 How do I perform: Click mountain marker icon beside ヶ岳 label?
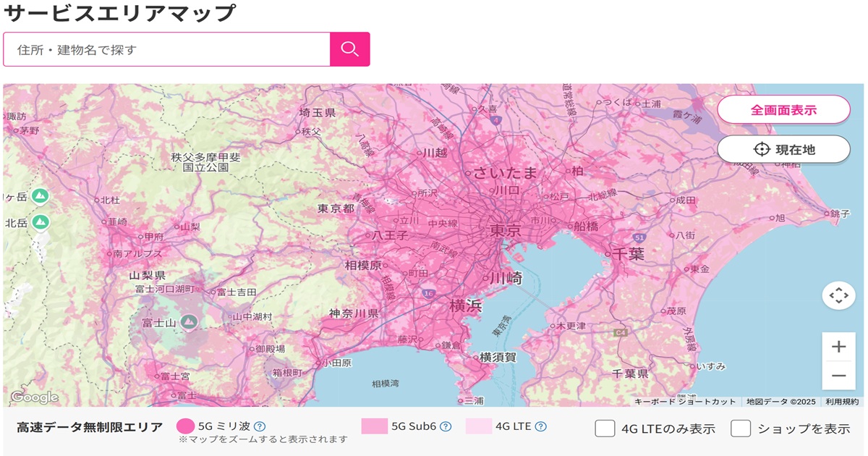click(41, 195)
